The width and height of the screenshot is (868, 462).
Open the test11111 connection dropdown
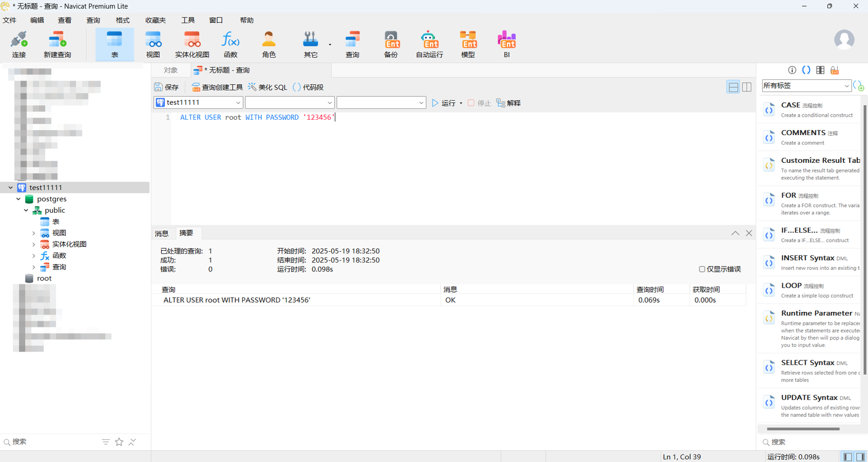198,103
